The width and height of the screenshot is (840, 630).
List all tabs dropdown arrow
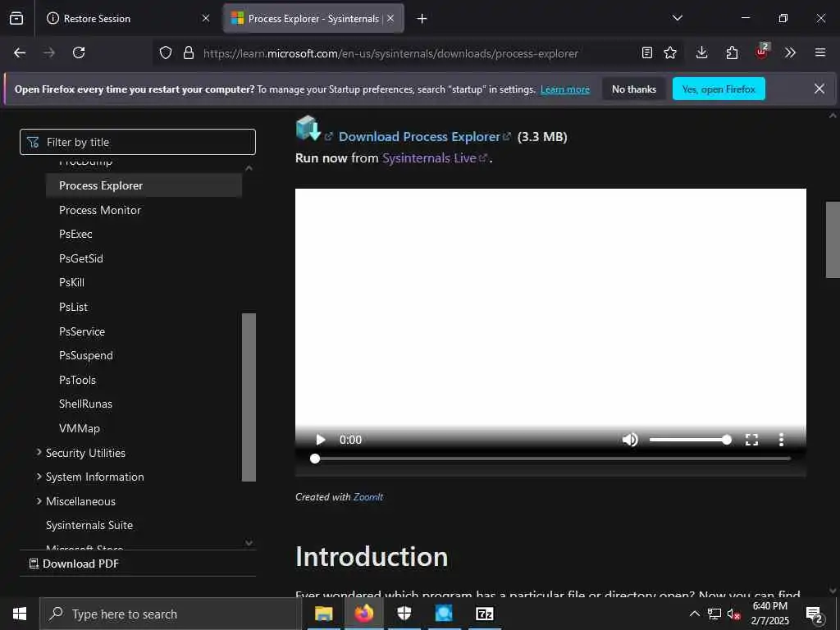coord(678,18)
